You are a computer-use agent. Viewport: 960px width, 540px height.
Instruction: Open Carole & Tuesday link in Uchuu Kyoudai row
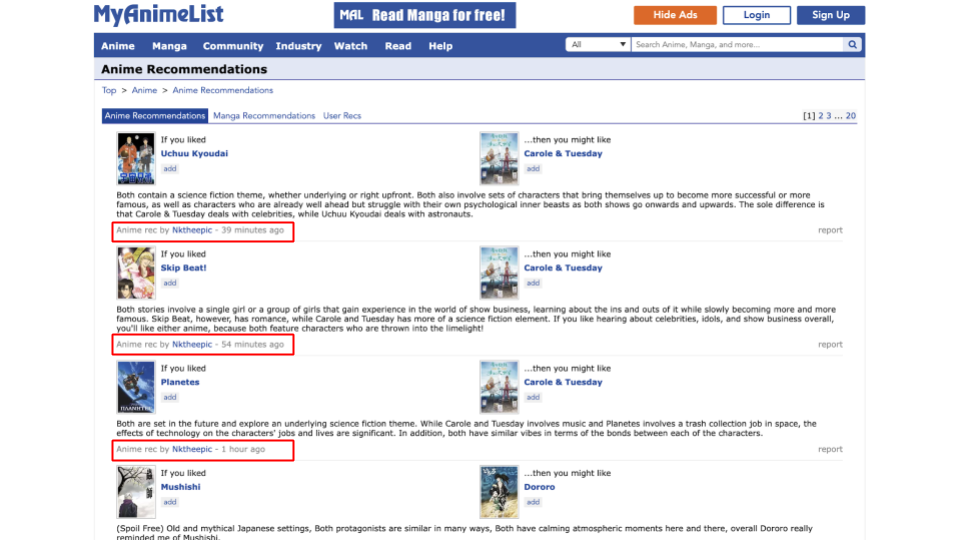point(563,154)
